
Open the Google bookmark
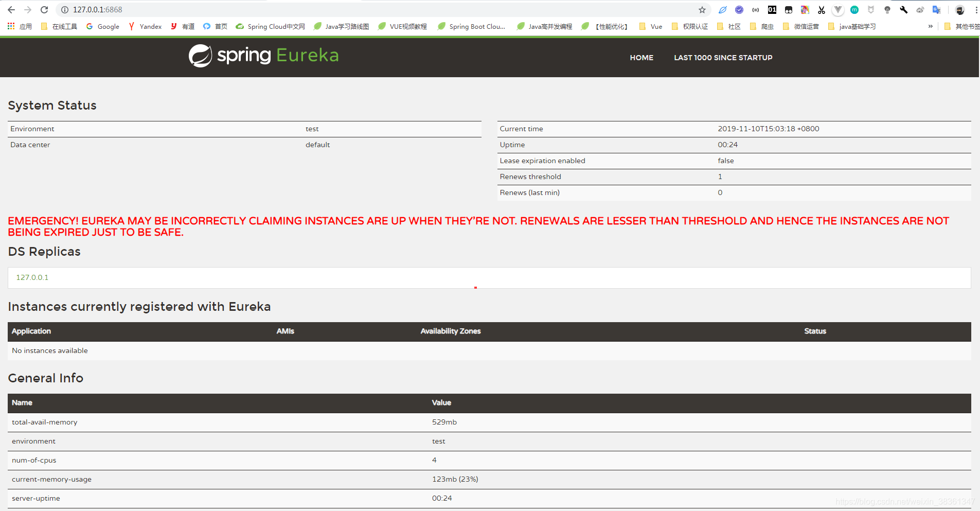pos(103,26)
